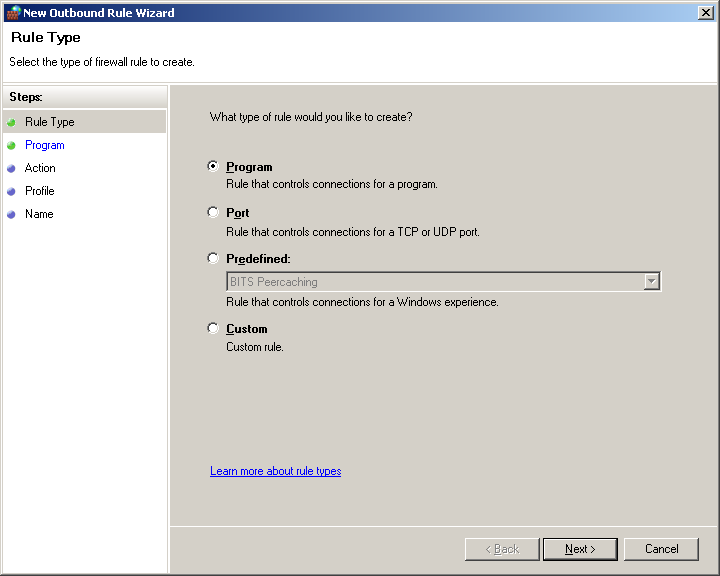Cancel the outbound rule wizard
This screenshot has width=720, height=576.
[x=661, y=549]
